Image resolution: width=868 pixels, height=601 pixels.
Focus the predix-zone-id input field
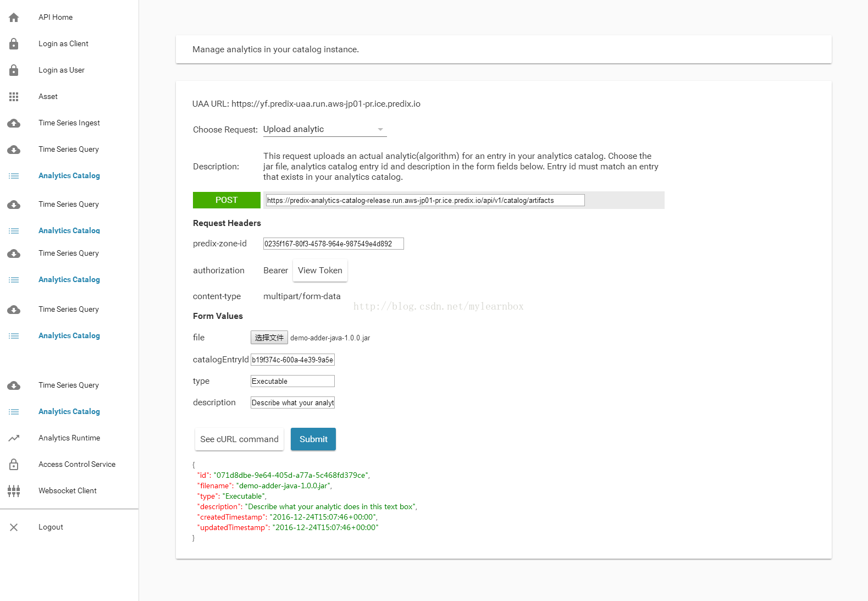[334, 244]
